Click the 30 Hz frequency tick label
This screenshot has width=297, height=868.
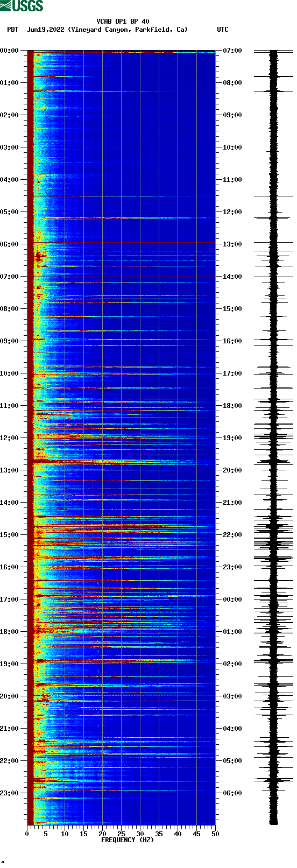coord(140,834)
